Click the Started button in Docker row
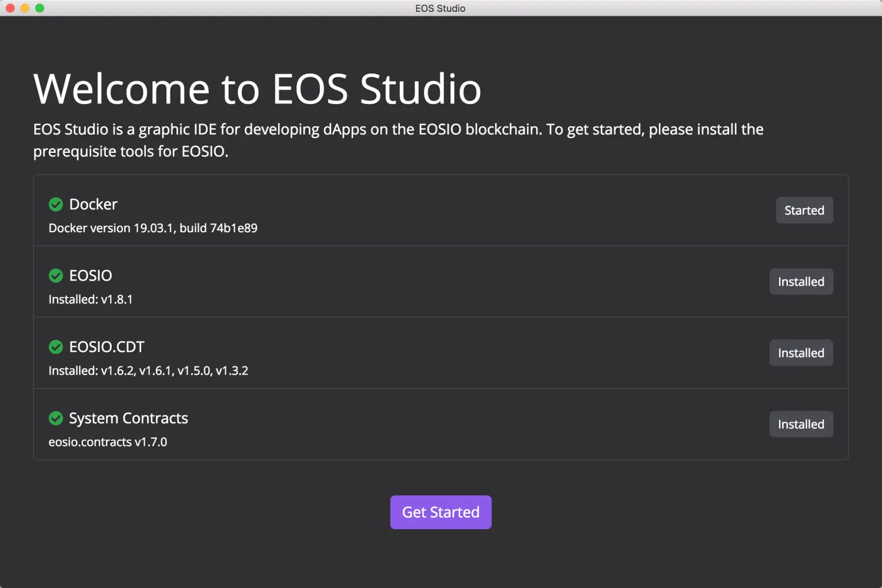This screenshot has height=588, width=882. (x=804, y=211)
